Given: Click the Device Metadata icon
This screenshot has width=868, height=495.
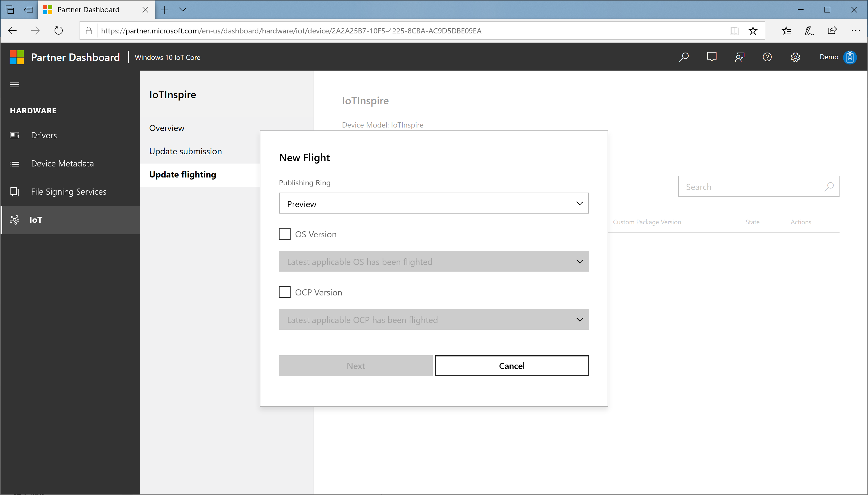Looking at the screenshot, I should pyautogui.click(x=14, y=163).
